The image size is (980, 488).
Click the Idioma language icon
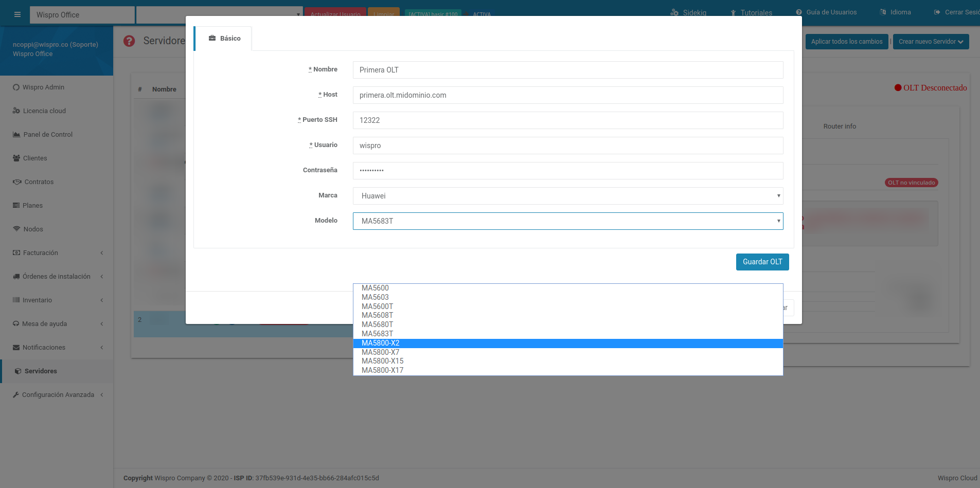(x=883, y=12)
